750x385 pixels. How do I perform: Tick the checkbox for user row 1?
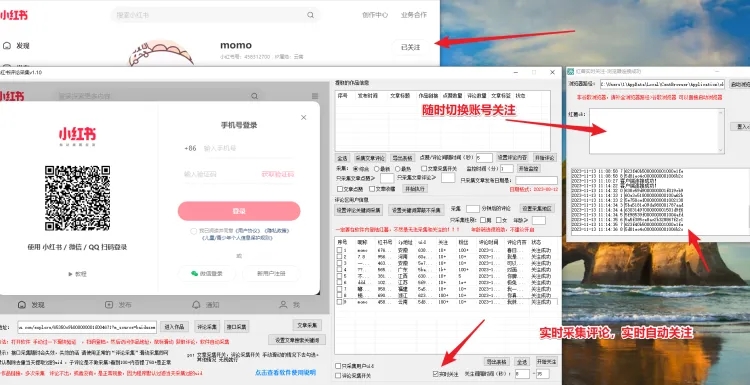(339, 250)
